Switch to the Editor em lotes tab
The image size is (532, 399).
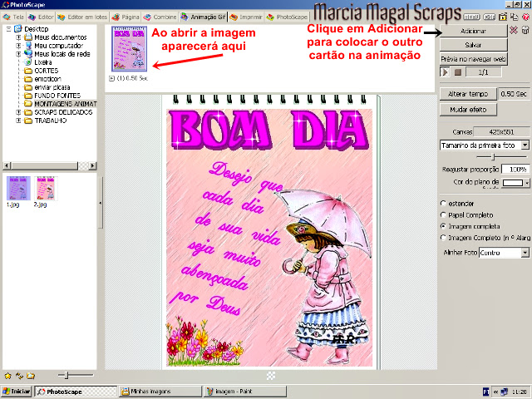(x=82, y=17)
